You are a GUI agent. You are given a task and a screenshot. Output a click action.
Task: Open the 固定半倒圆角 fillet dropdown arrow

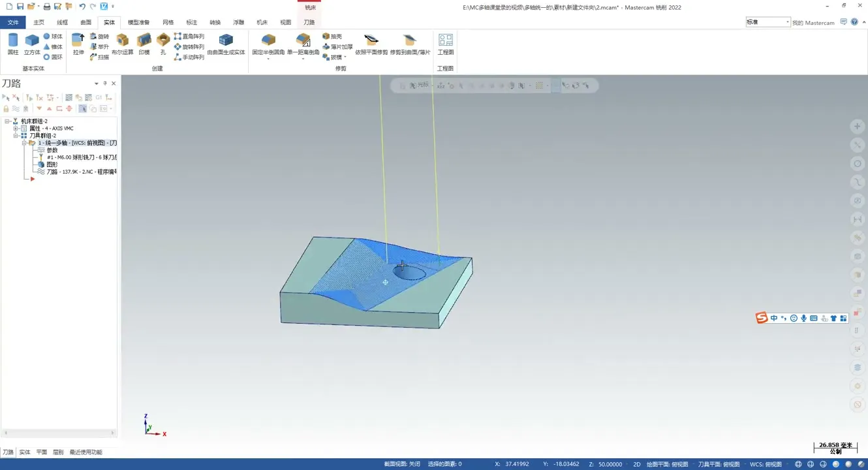(268, 59)
